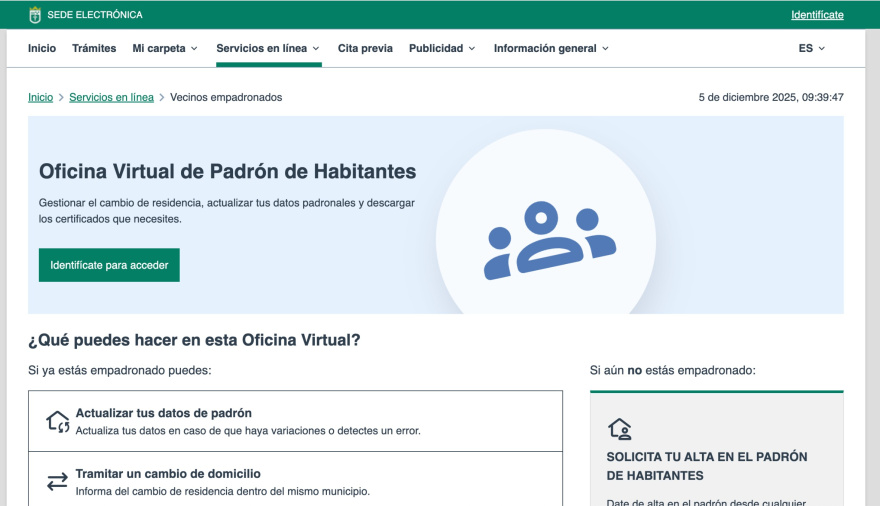Open Trámites from navigation bar
Screen dimensions: 880x506
click(x=94, y=48)
